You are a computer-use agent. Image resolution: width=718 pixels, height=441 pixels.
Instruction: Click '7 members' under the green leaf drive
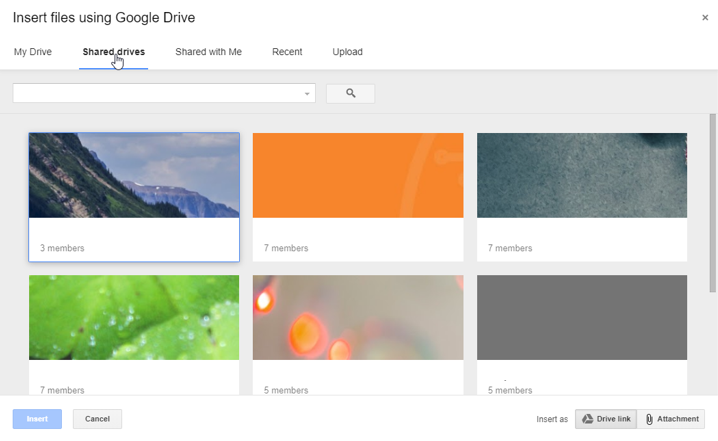[x=62, y=390]
